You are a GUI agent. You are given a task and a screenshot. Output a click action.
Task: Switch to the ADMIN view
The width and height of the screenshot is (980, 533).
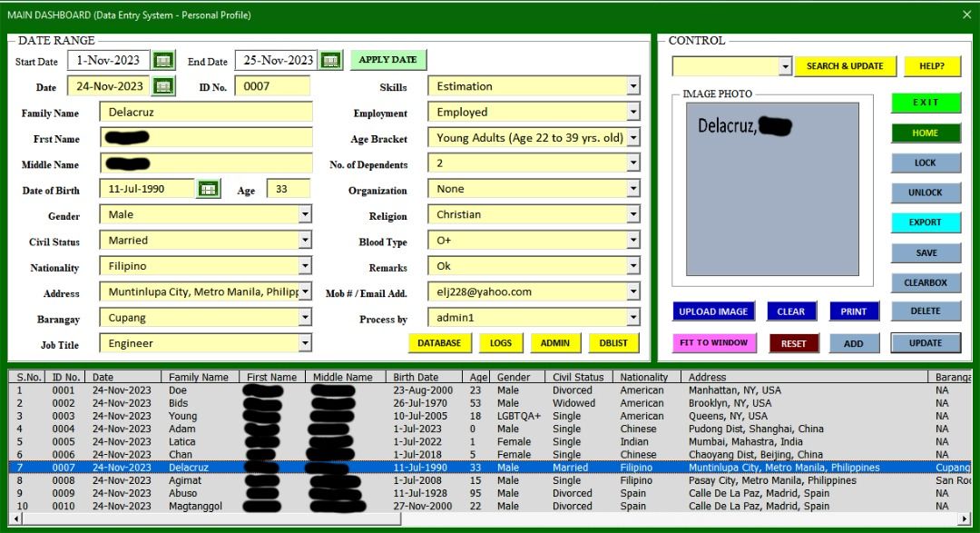[x=555, y=343]
